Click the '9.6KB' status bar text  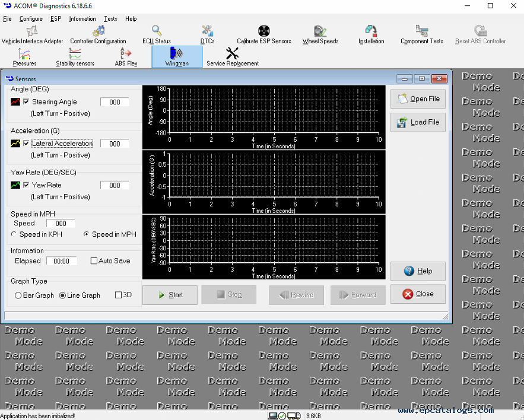pos(313,416)
